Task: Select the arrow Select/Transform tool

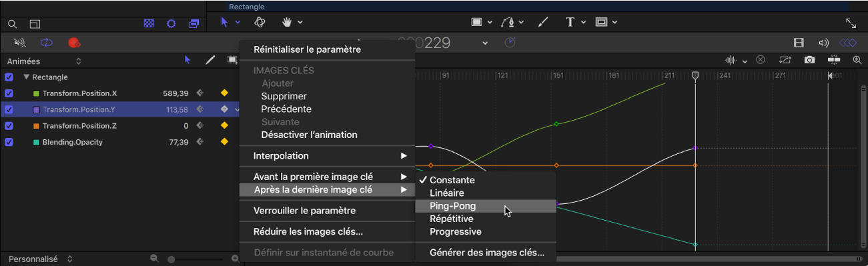Action: pos(224,22)
